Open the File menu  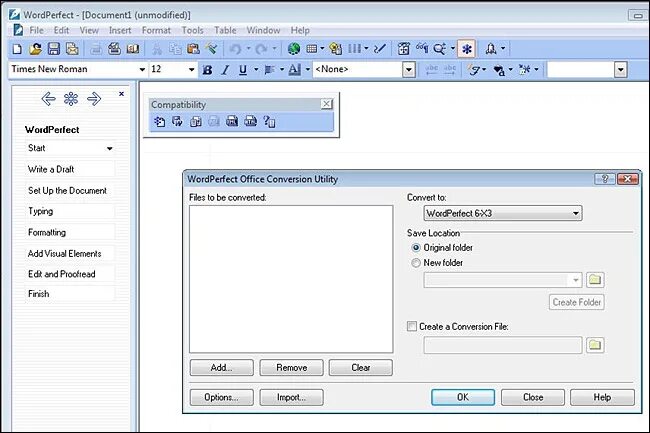click(36, 30)
